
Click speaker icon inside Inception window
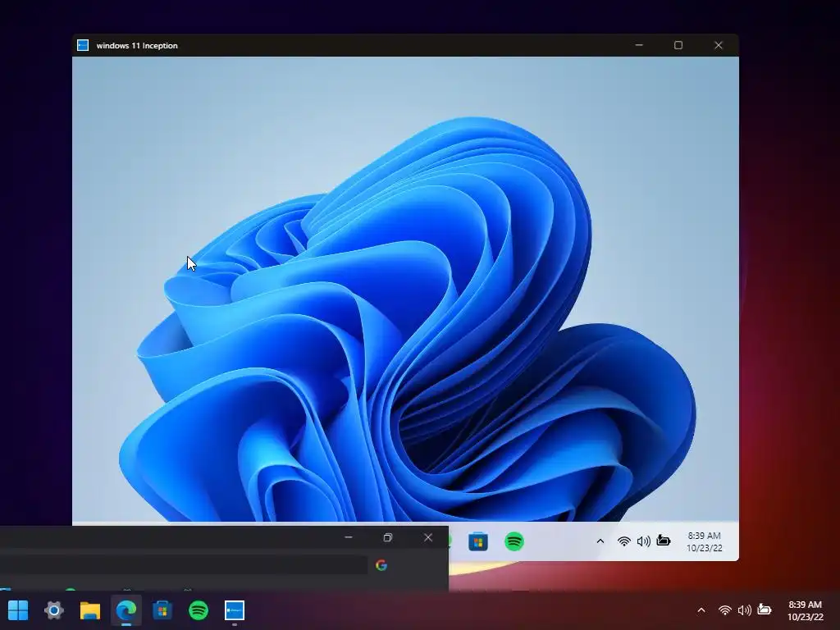click(x=643, y=541)
